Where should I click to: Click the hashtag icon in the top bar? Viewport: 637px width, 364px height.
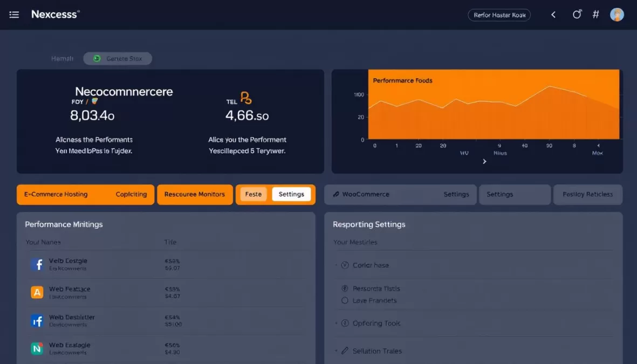click(x=595, y=14)
